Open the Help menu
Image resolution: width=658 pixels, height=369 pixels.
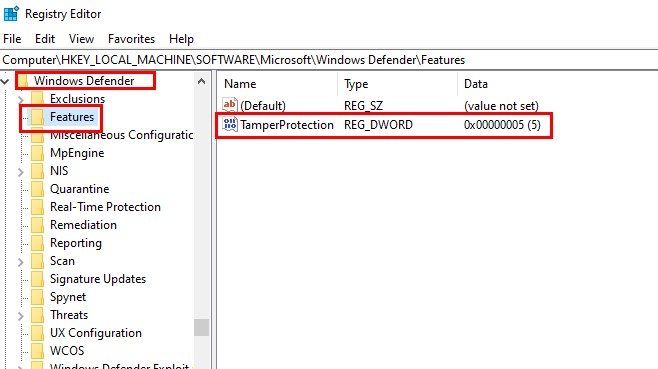coord(181,39)
